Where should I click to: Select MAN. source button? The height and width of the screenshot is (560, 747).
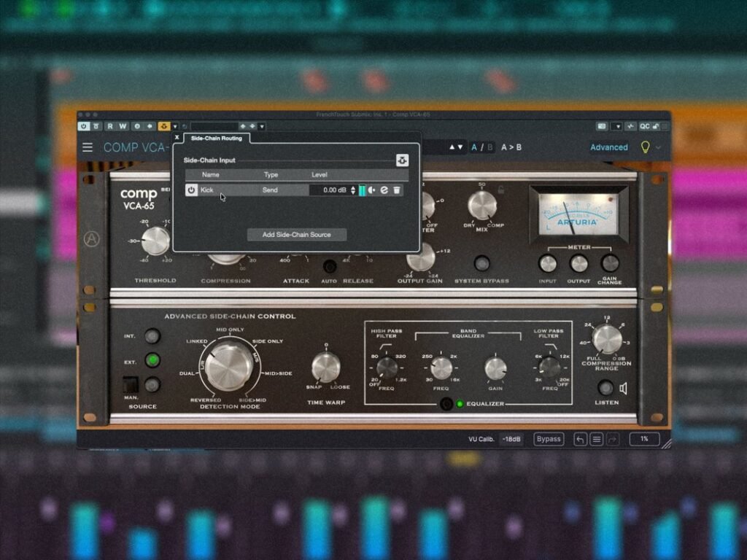click(x=152, y=384)
